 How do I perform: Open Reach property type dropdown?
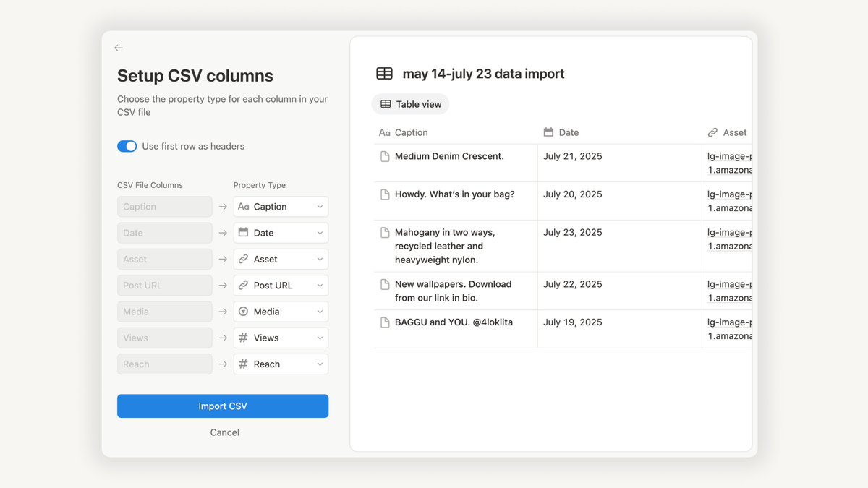[x=281, y=364]
